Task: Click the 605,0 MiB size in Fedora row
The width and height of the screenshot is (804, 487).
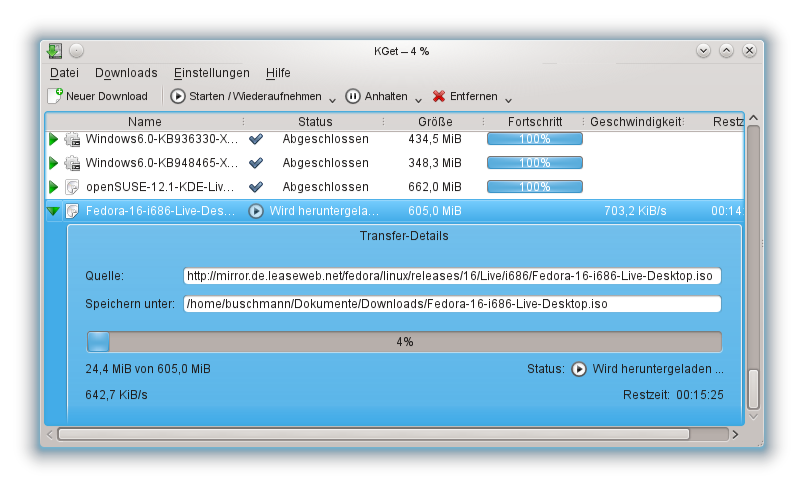Action: [435, 211]
